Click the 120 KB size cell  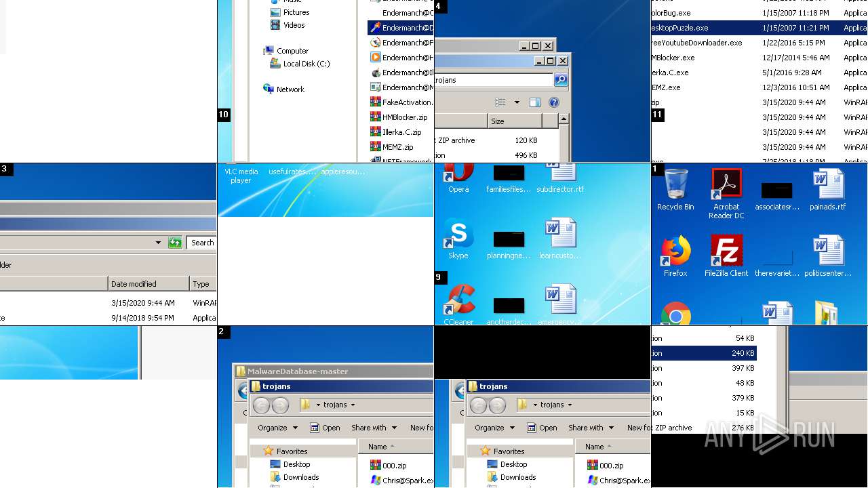[526, 140]
